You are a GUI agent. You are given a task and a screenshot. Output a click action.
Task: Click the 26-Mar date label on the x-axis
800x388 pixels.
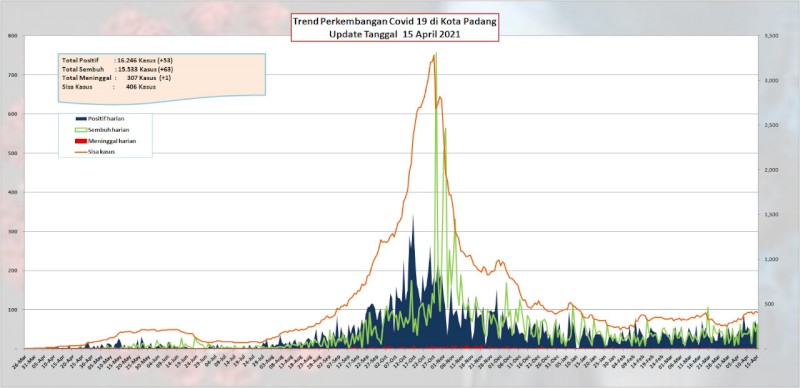[23, 359]
